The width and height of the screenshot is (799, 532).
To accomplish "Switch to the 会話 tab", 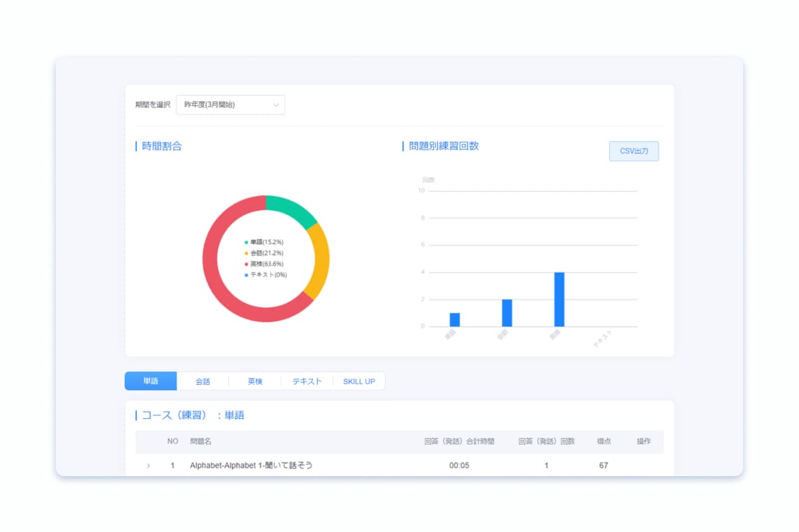I will pos(203,381).
